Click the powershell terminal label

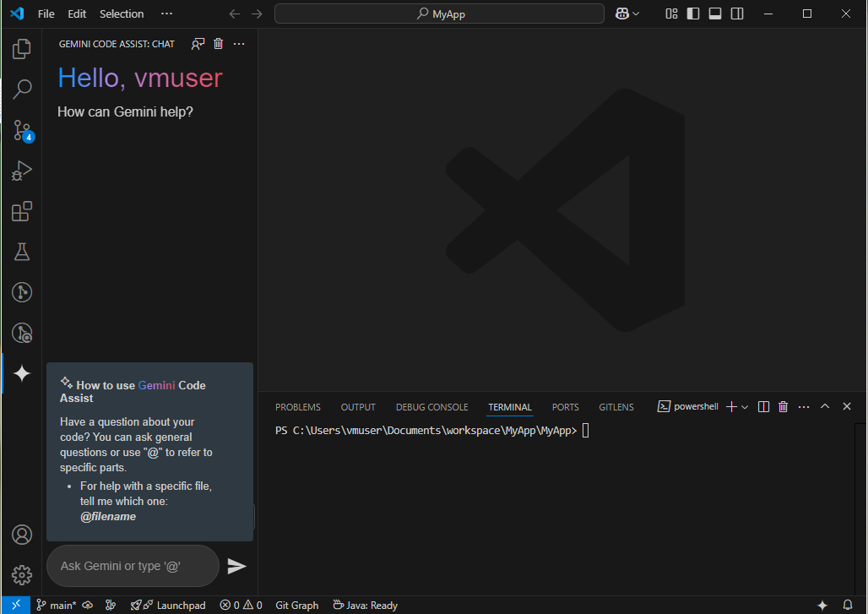(x=688, y=406)
